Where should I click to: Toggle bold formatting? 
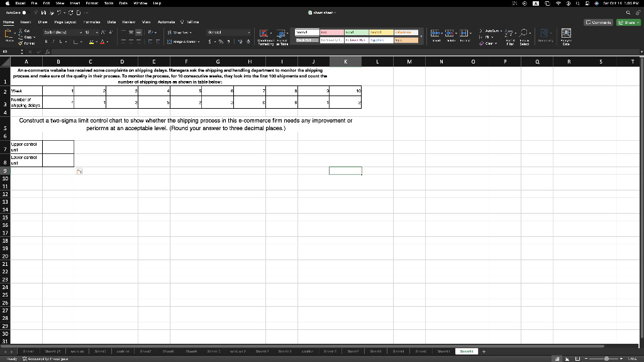point(47,41)
